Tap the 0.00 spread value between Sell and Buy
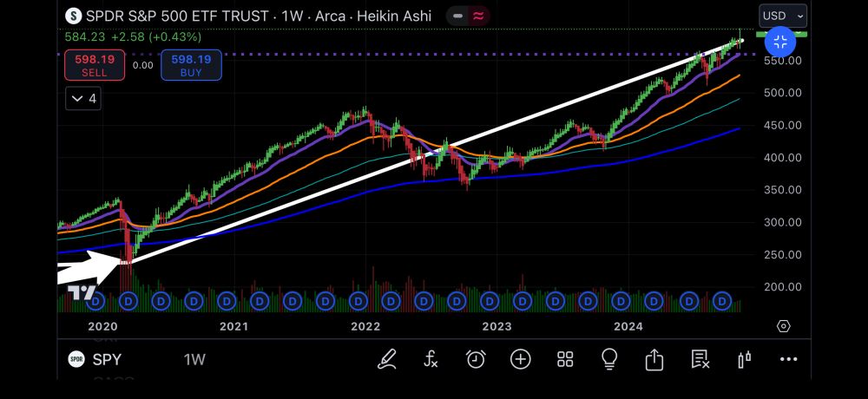Image resolution: width=868 pixels, height=399 pixels. (143, 65)
